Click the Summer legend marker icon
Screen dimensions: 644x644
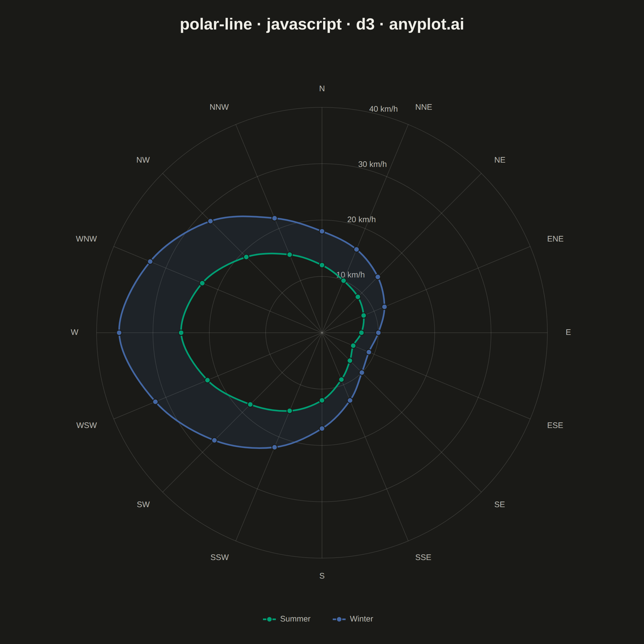pos(269,619)
